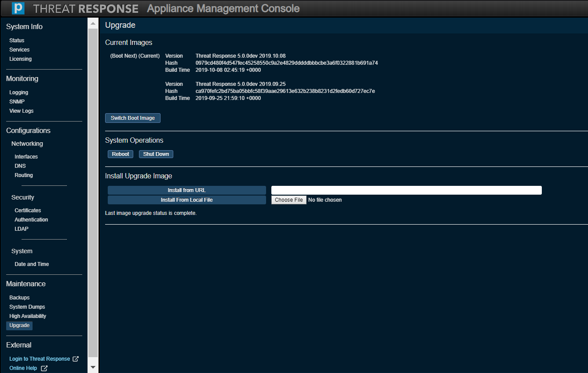The height and width of the screenshot is (373, 588).
Task: Click the Proofpoint logo icon in header
Action: coord(18,8)
